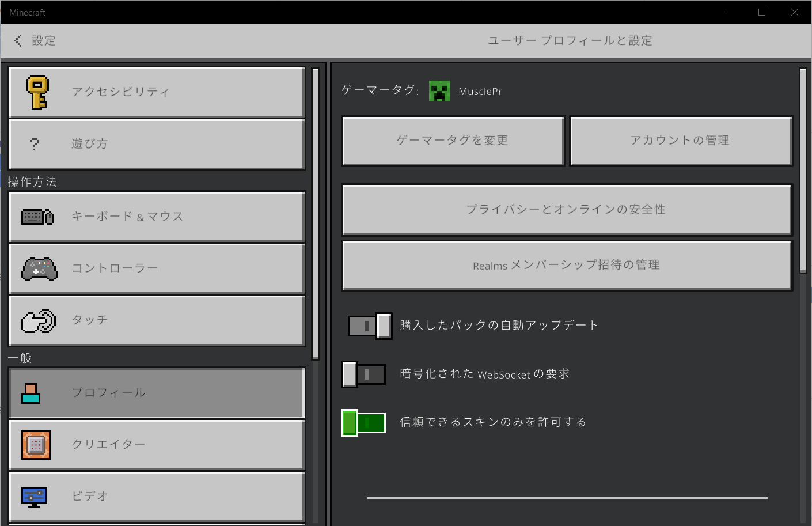Click ユーザー プロフィールと設定 title
Screen dimensions: 812x526
tap(570, 40)
